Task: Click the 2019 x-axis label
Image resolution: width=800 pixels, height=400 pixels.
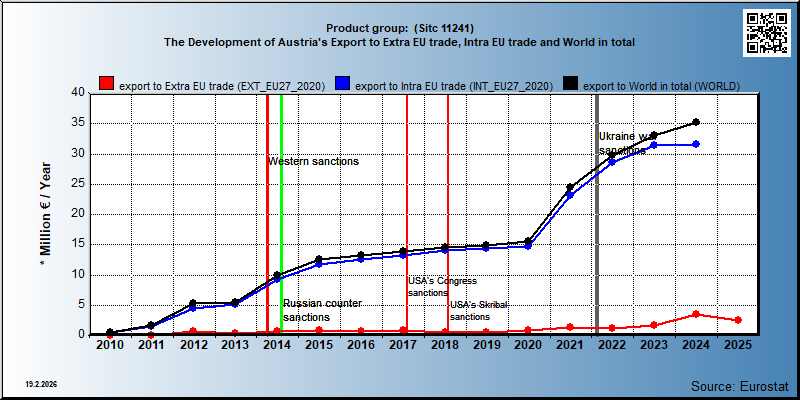Action: [486, 345]
